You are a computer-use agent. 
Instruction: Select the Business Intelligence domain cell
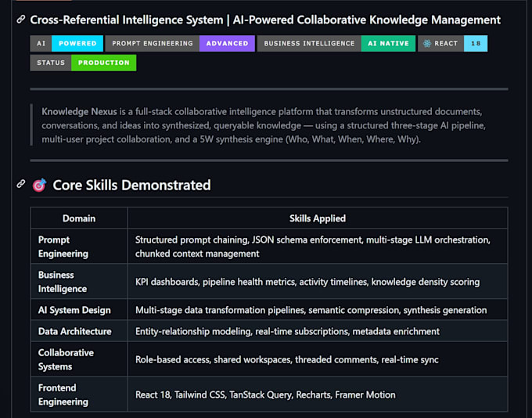[79, 282]
